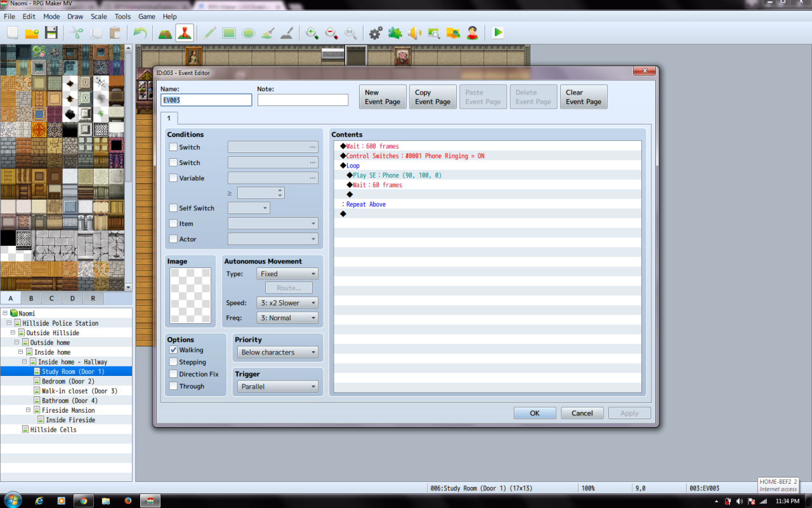This screenshot has height=508, width=812.
Task: Switch to Map editing mode icon
Action: [x=165, y=33]
